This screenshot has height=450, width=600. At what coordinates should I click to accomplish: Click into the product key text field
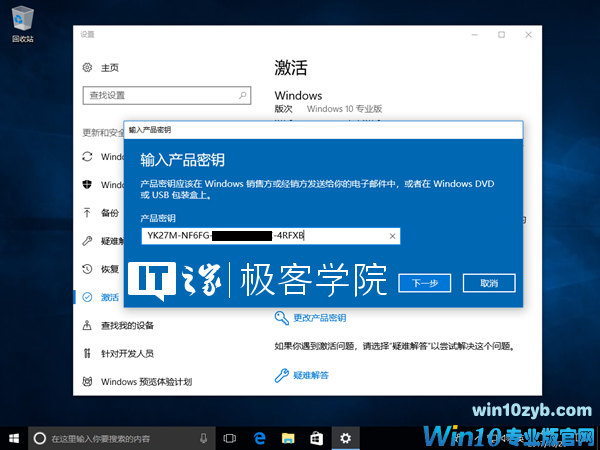(x=271, y=236)
